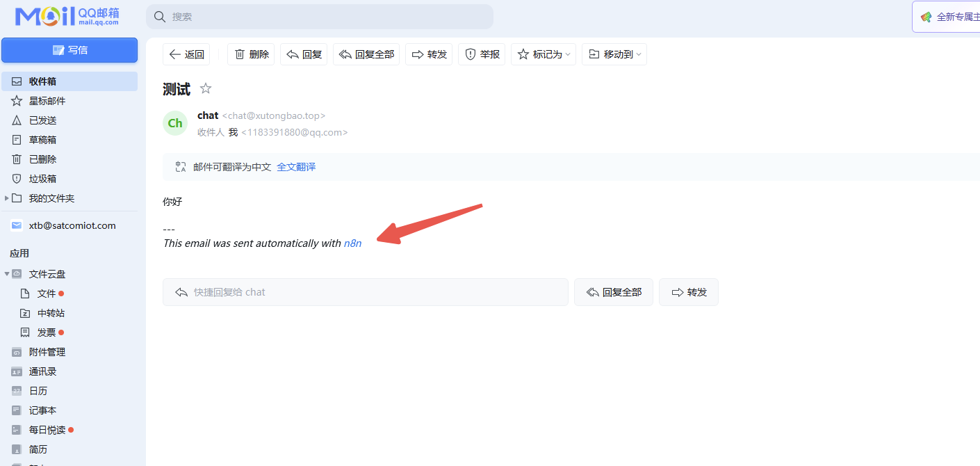Viewport: 980px width, 466px height.
Task: Click the search box in the header
Action: point(320,17)
